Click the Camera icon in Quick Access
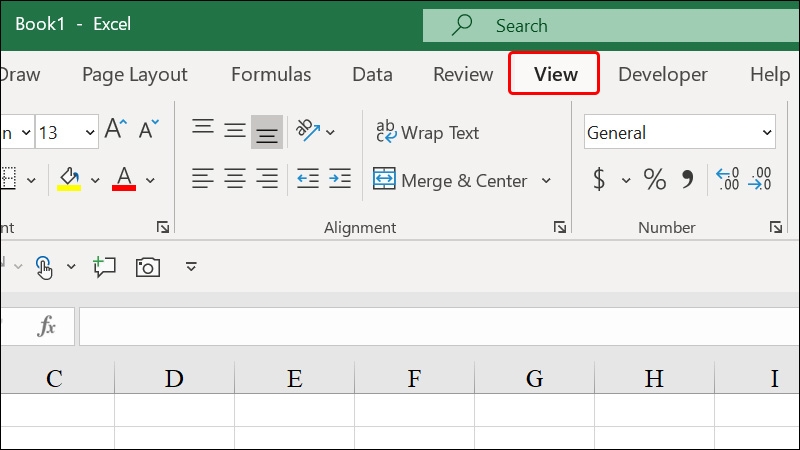The width and height of the screenshot is (800, 450). coord(148,267)
